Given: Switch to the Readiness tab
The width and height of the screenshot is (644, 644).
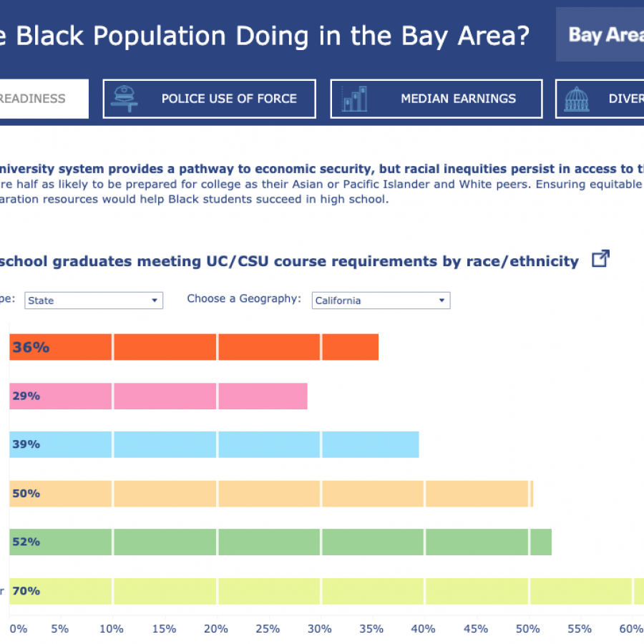Looking at the screenshot, I should (42, 99).
